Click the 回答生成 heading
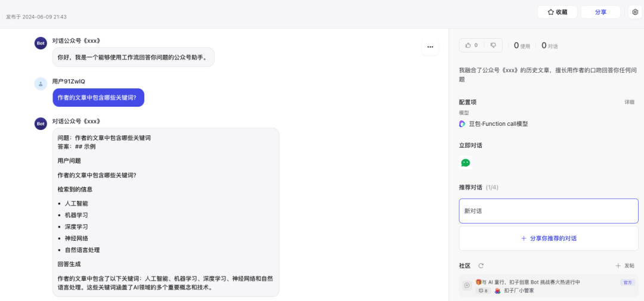This screenshot has width=644, height=301. (69, 264)
